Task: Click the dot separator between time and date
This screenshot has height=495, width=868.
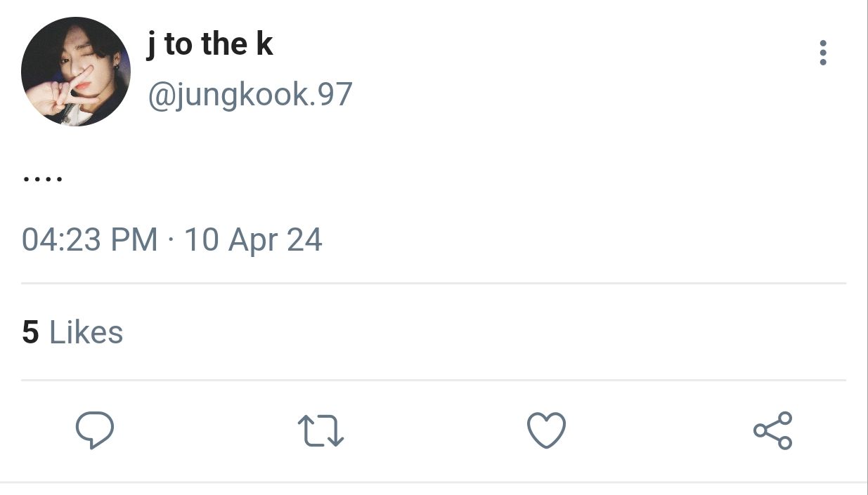Action: 171,241
